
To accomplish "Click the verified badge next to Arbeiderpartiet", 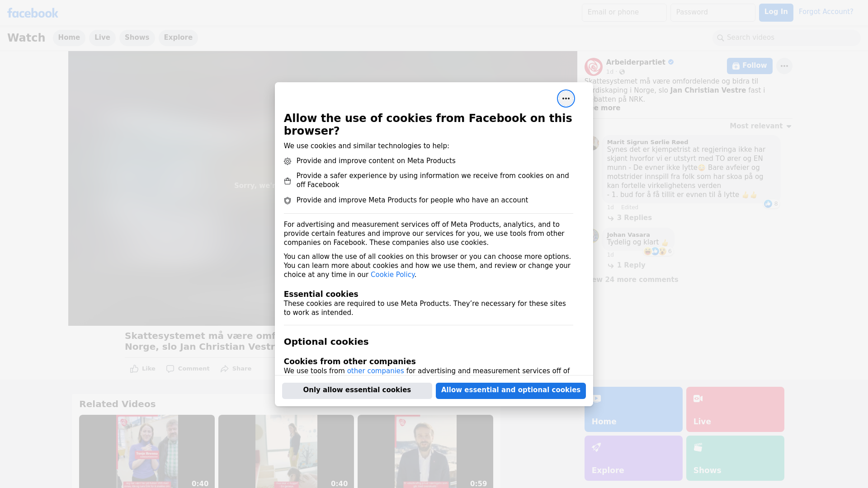I will 671,62.
